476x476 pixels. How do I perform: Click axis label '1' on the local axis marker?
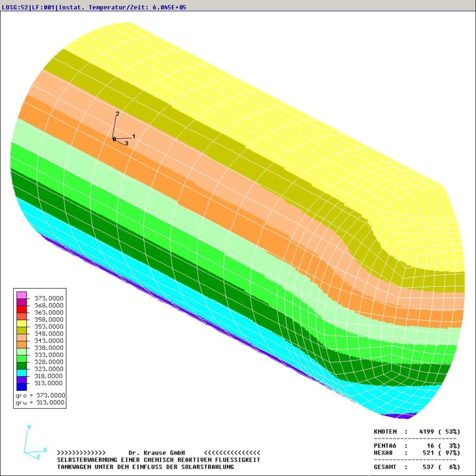(133, 137)
